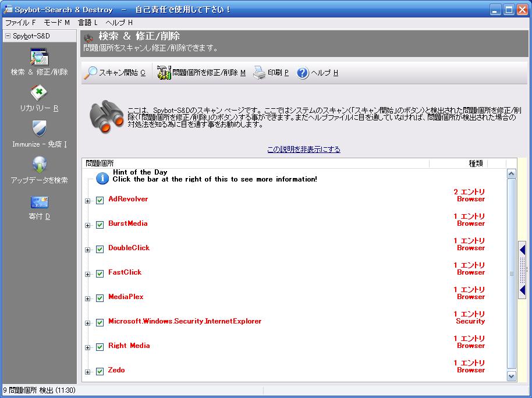Open Search & Destroy sidebar icon

40,56
